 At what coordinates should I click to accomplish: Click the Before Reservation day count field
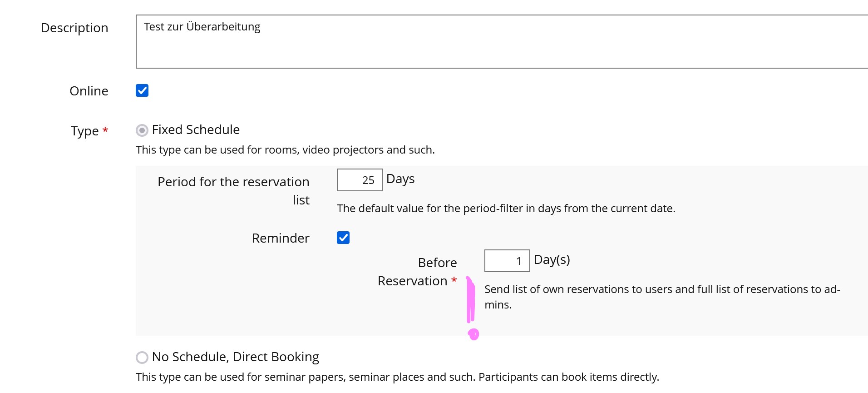point(507,261)
